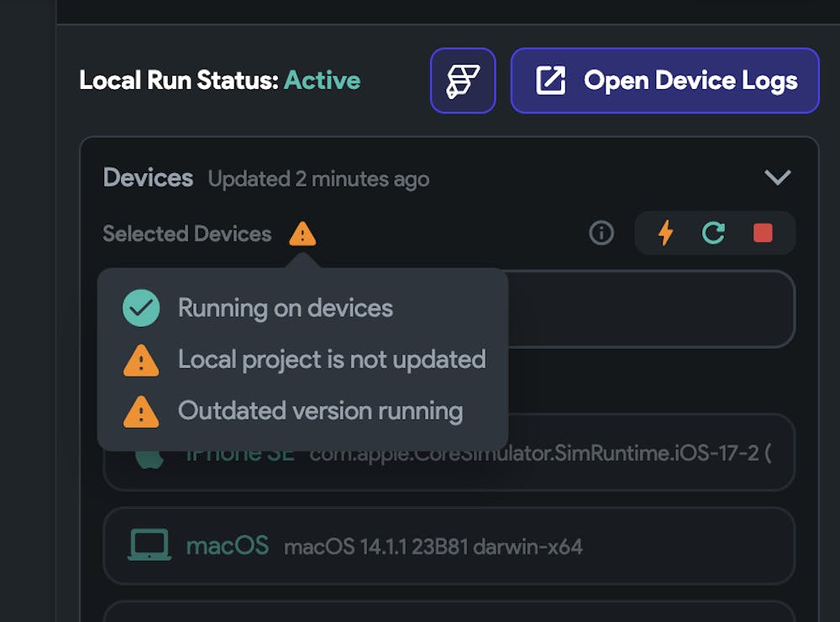Select the macOS darwin-x64 device row
This screenshot has height=622, width=840.
coord(449,546)
